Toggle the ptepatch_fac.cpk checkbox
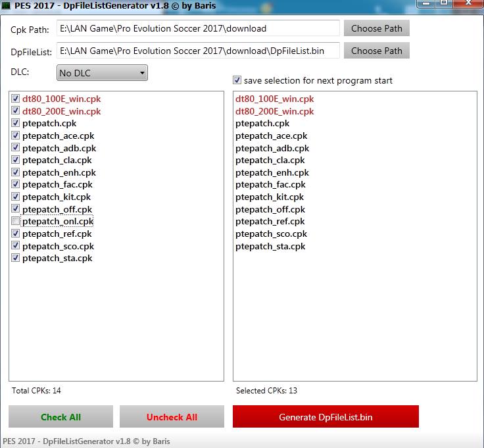 [15, 184]
